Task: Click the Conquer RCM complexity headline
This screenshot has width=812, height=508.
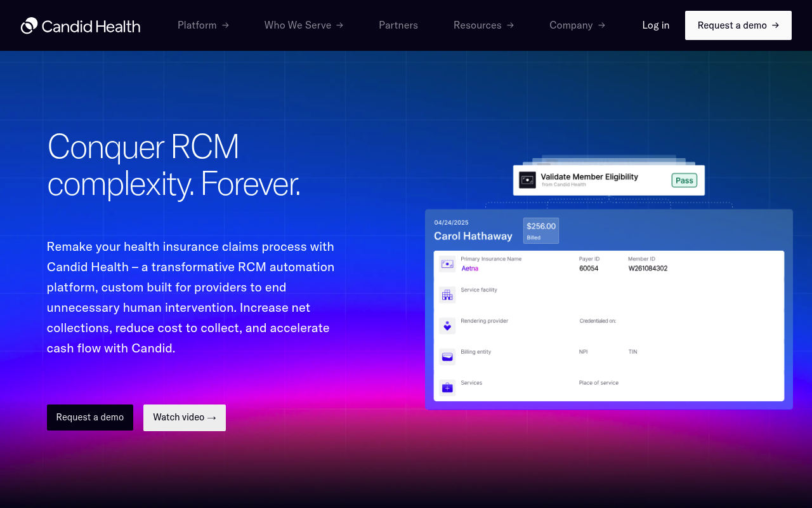Action: 174,165
